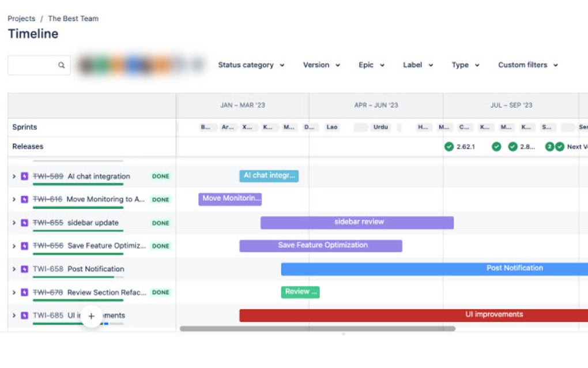Viewport: 588px width, 368px height.
Task: Click the epic icon for TWI-658 Post Notification
Action: click(24, 269)
